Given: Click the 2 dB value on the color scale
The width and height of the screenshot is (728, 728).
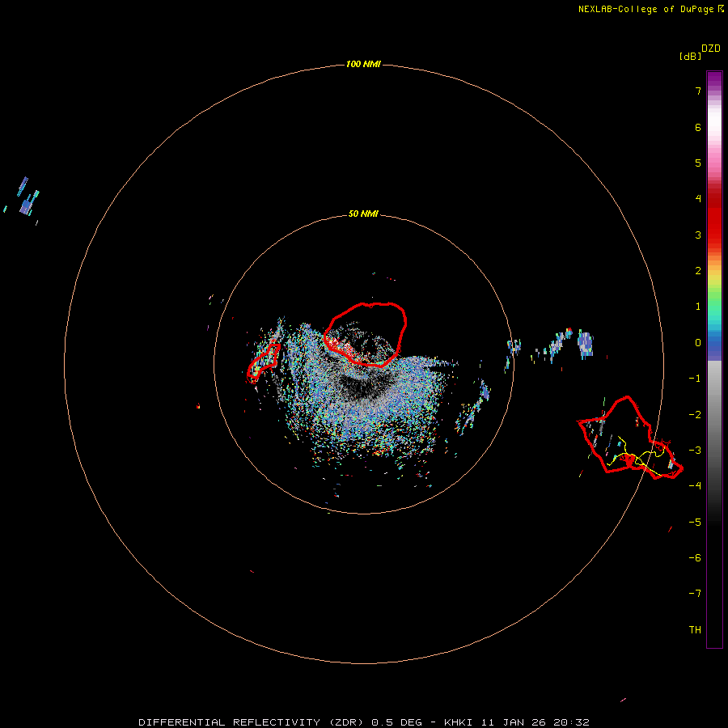Looking at the screenshot, I should click(x=698, y=271).
